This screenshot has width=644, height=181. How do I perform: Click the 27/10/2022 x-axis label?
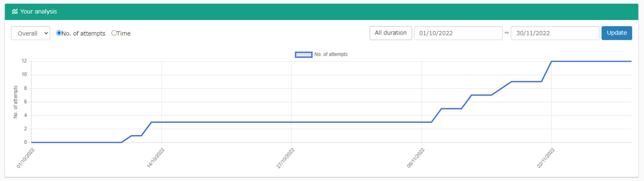tap(285, 158)
